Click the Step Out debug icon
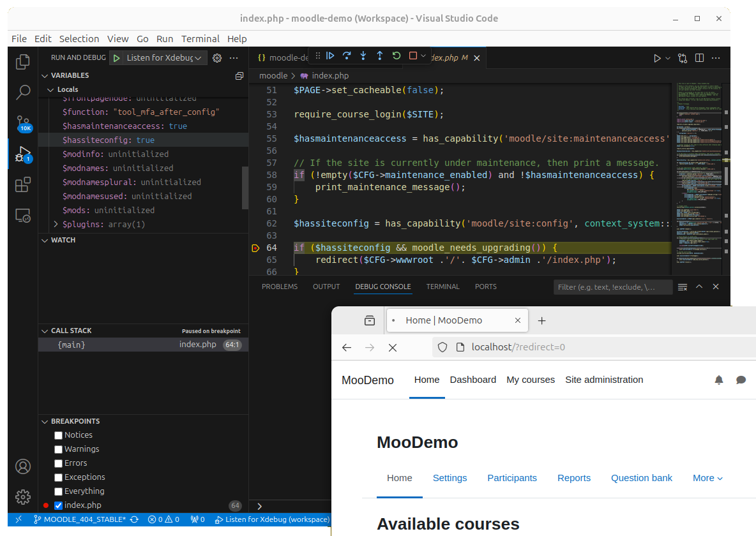The image size is (756, 536). [x=379, y=56]
